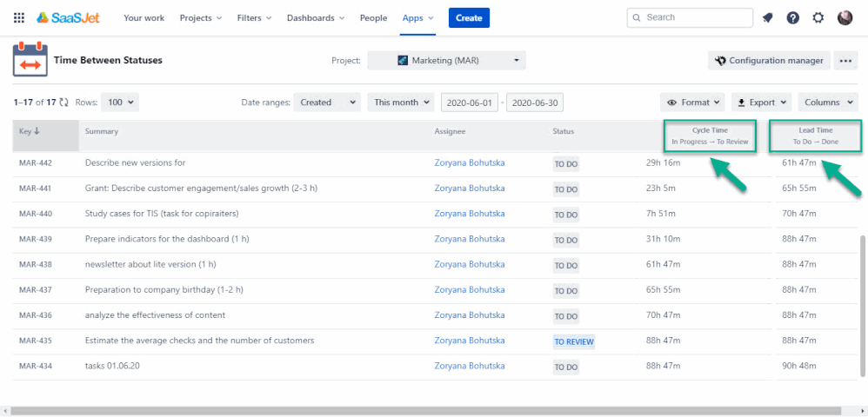Click the TO REVIEW status badge

[574, 341]
